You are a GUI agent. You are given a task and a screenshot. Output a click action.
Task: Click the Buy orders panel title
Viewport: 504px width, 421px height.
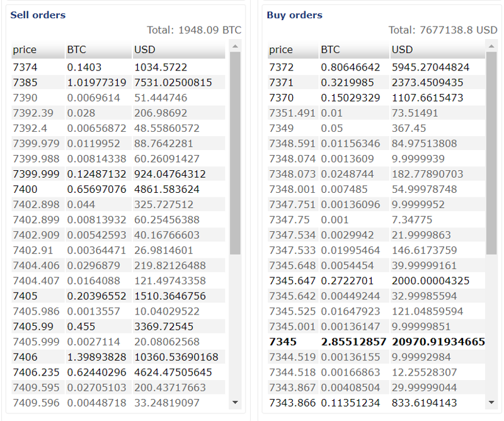294,14
